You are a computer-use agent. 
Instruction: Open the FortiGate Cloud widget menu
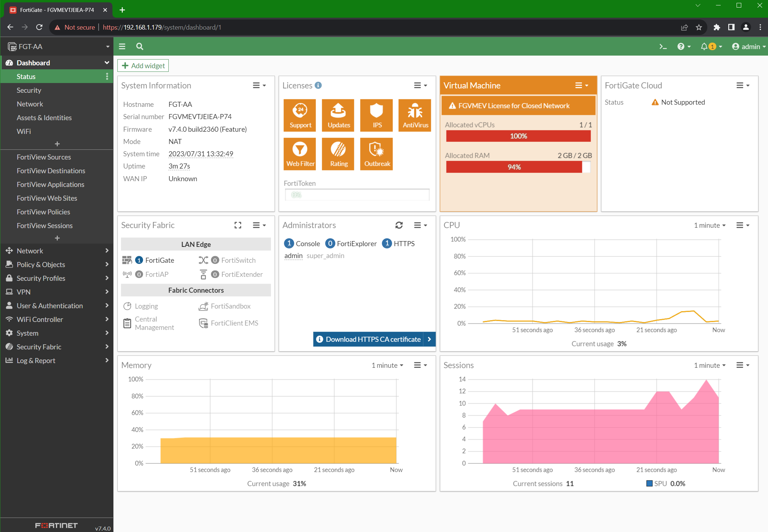click(x=743, y=86)
